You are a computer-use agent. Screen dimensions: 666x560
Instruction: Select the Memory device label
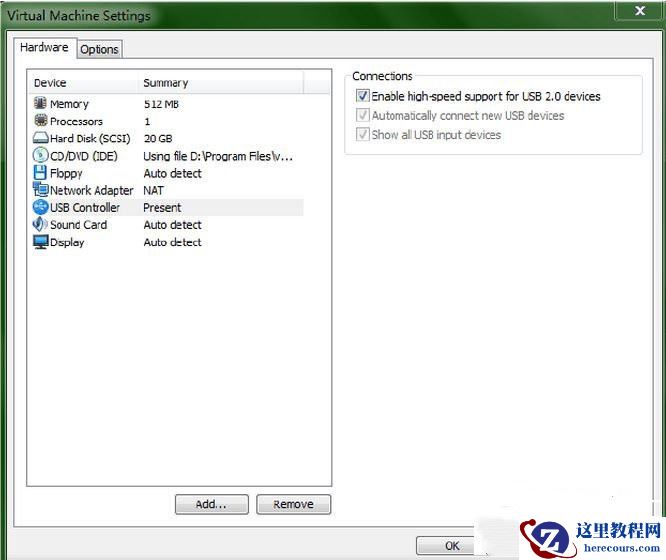point(69,104)
